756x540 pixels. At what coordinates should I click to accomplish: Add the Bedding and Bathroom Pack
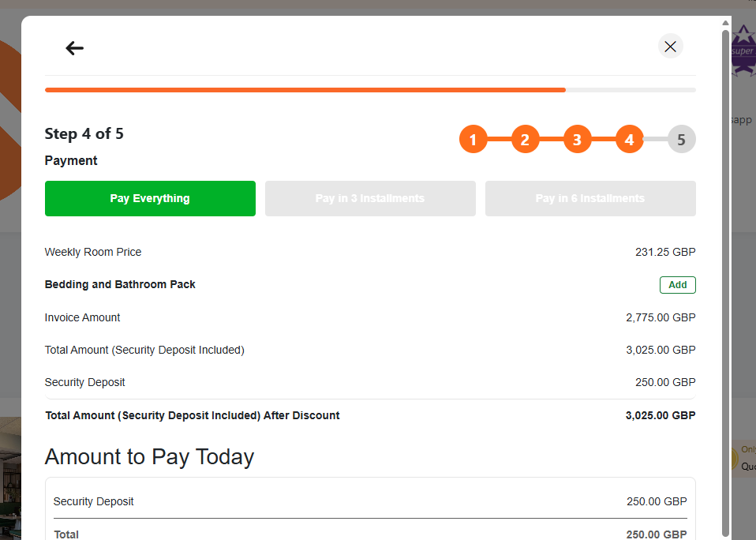677,285
